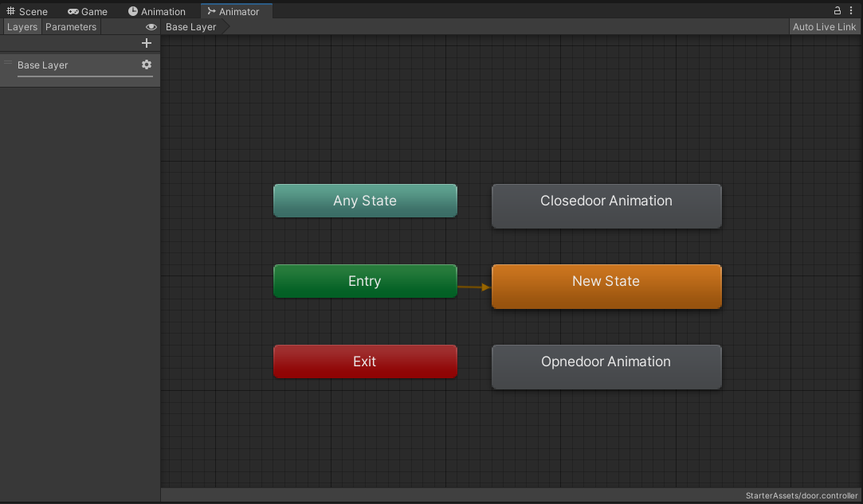The image size is (863, 504).
Task: Switch to the Scene tab
Action: (27, 11)
